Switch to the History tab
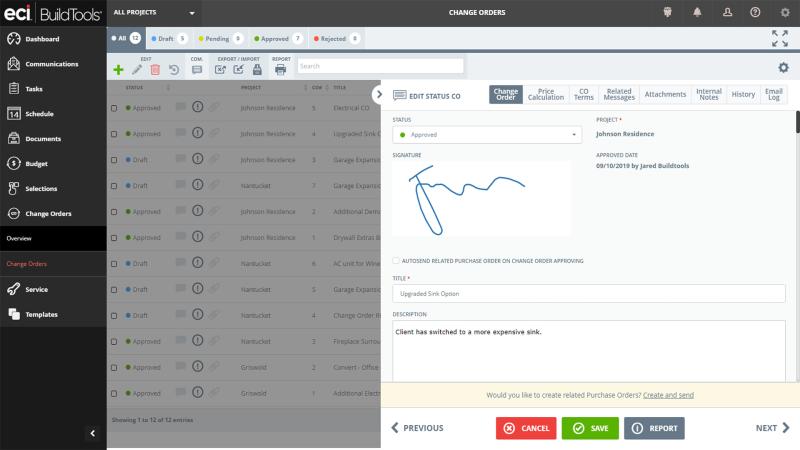The height and width of the screenshot is (450, 800). coord(743,94)
